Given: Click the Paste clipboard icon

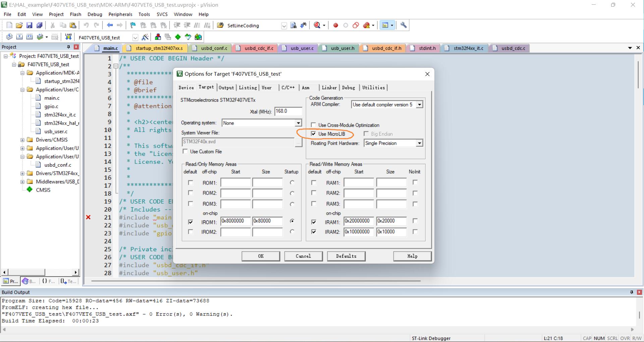Looking at the screenshot, I should point(73,25).
